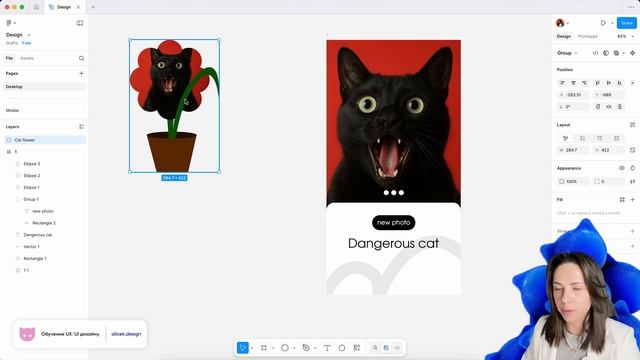Open Frame tool options dropdown arrow
The height and width of the screenshot is (360, 640).
coord(273,348)
